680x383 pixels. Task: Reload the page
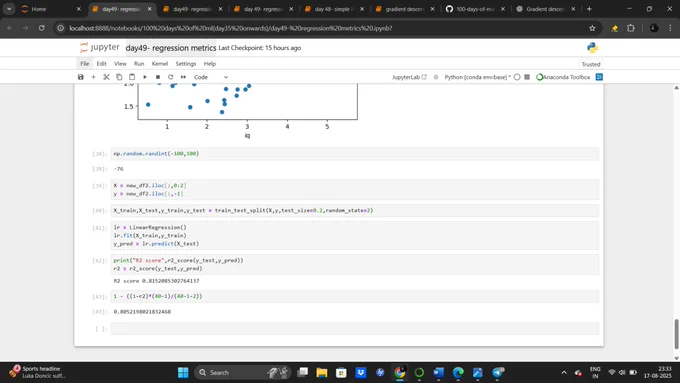point(42,28)
